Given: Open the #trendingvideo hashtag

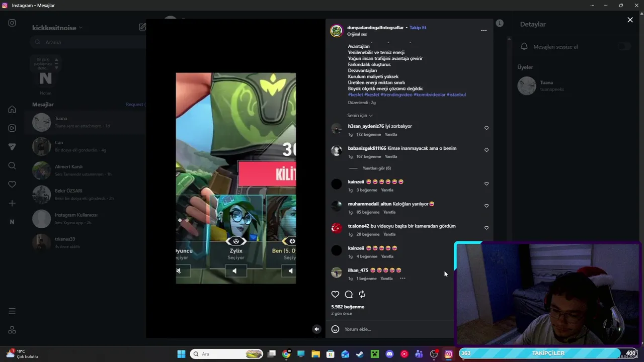Looking at the screenshot, I should point(396,95).
